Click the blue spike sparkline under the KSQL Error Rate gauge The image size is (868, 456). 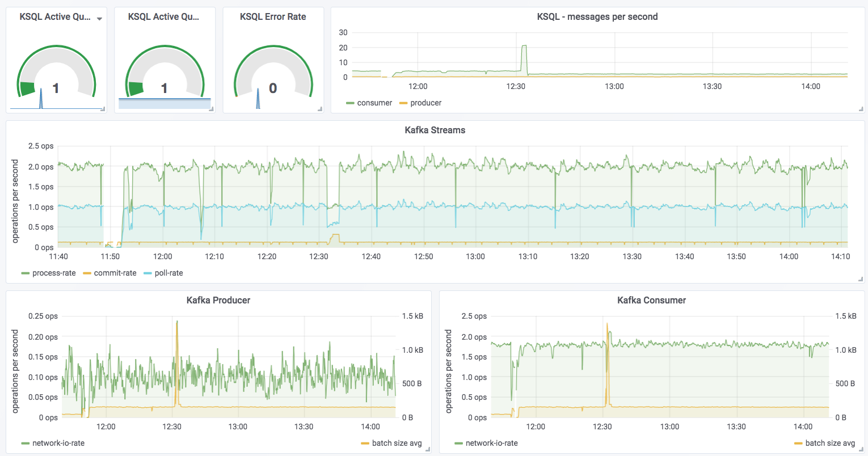click(258, 98)
